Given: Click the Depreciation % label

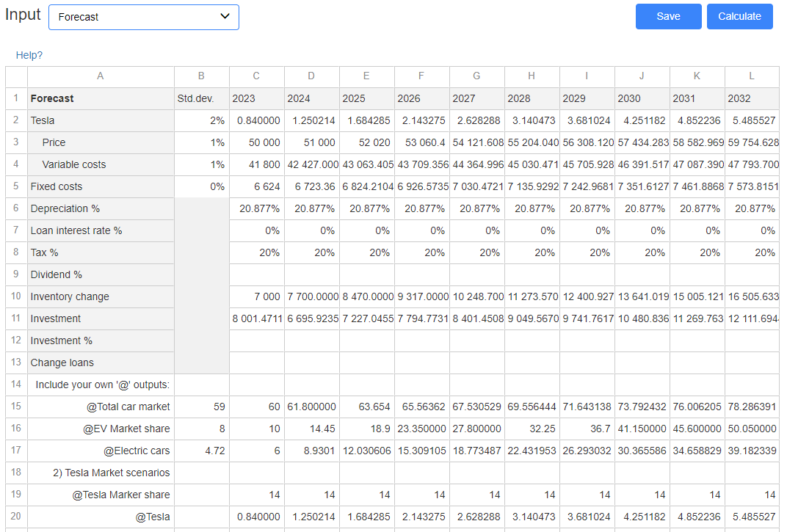Looking at the screenshot, I should [101, 208].
